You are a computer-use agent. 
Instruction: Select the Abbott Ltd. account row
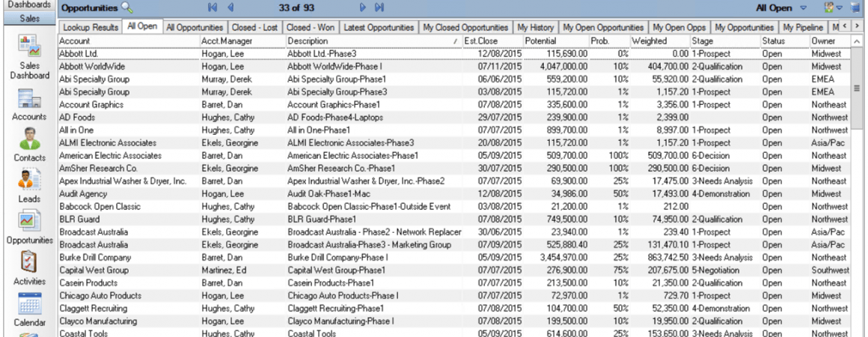point(453,54)
